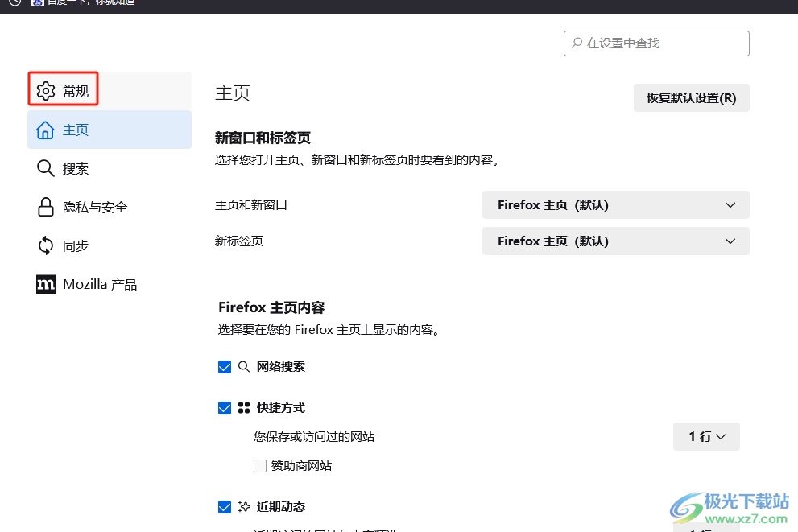Disable the 近期动态 checkbox
The height and width of the screenshot is (532, 798).
[x=225, y=507]
